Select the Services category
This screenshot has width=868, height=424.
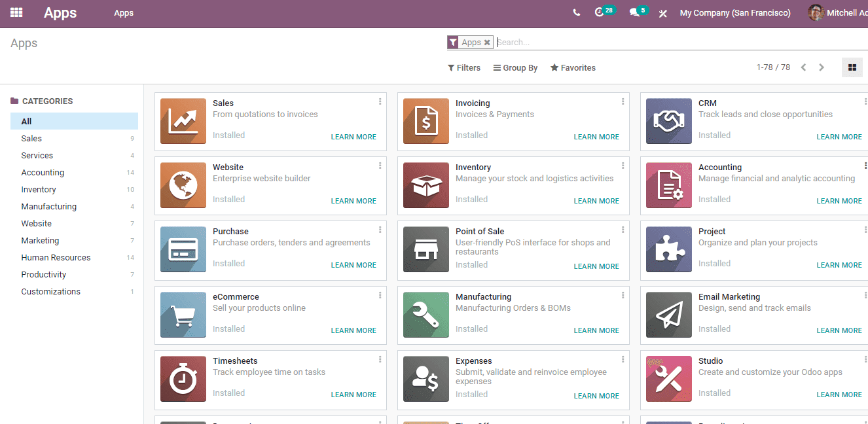click(74, 155)
